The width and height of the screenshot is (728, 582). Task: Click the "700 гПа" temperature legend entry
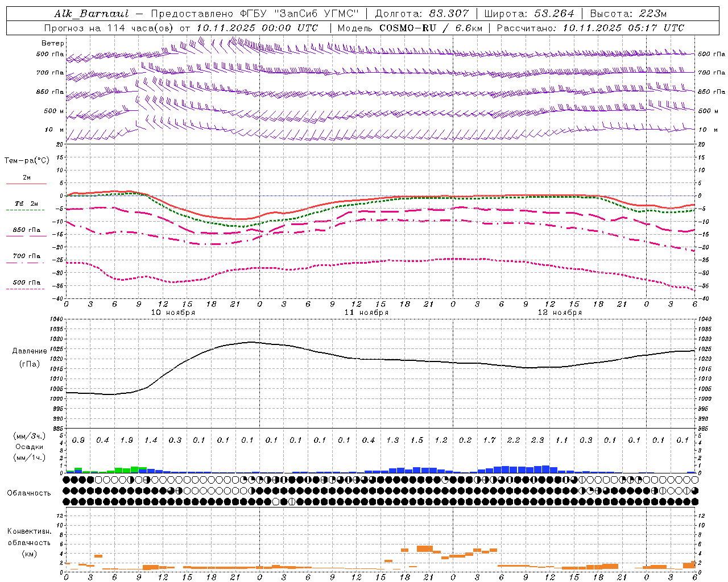27,256
